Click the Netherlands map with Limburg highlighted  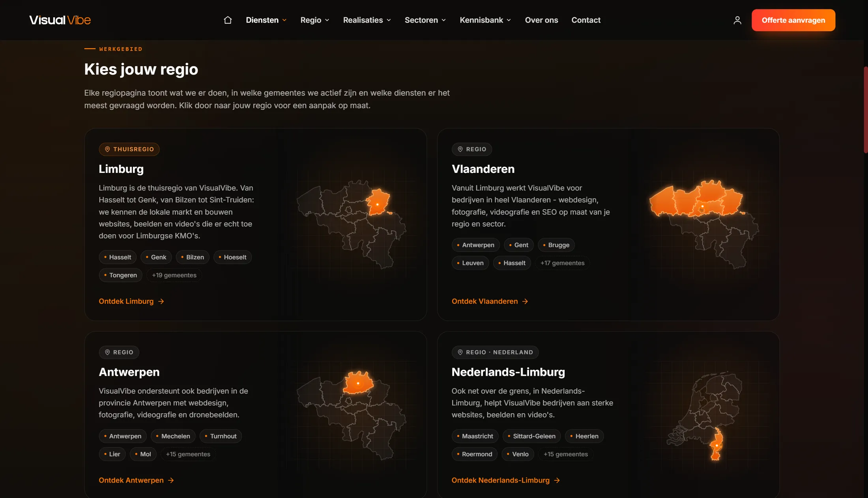[705, 416]
